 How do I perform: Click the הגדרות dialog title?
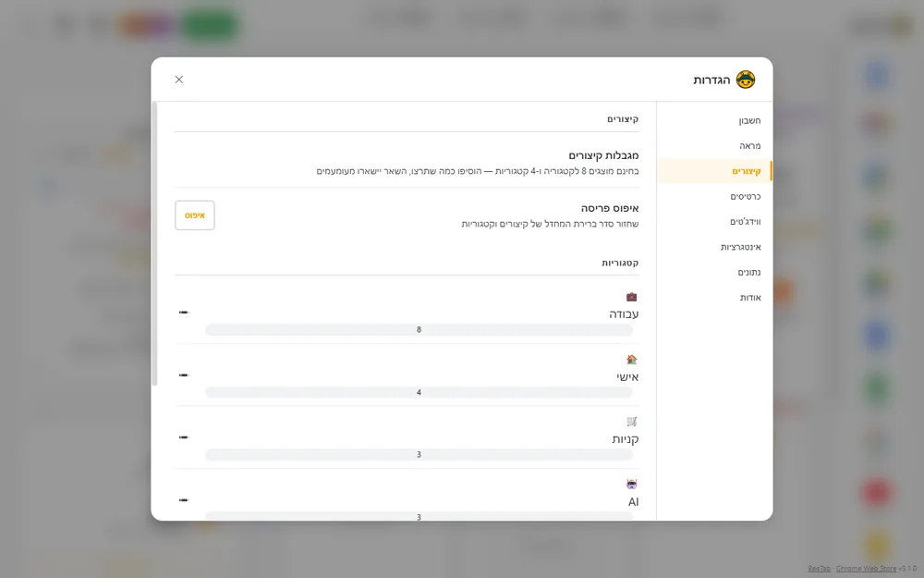click(x=711, y=80)
